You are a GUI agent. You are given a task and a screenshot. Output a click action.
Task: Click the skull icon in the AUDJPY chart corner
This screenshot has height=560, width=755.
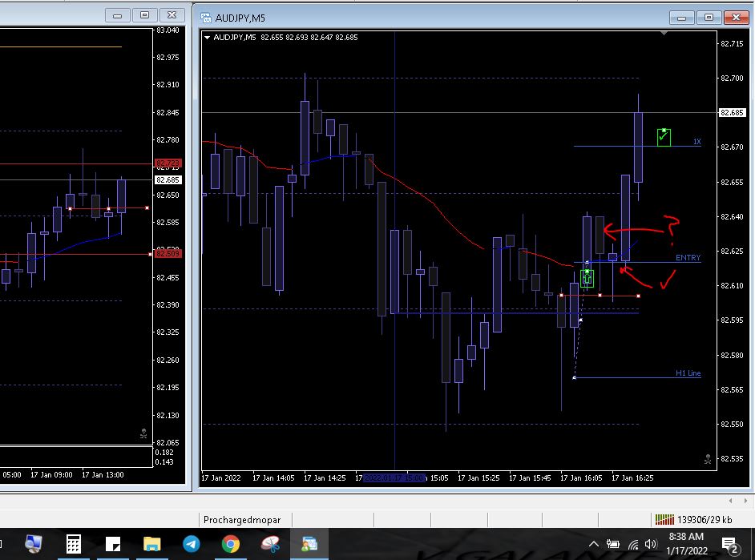(708, 459)
